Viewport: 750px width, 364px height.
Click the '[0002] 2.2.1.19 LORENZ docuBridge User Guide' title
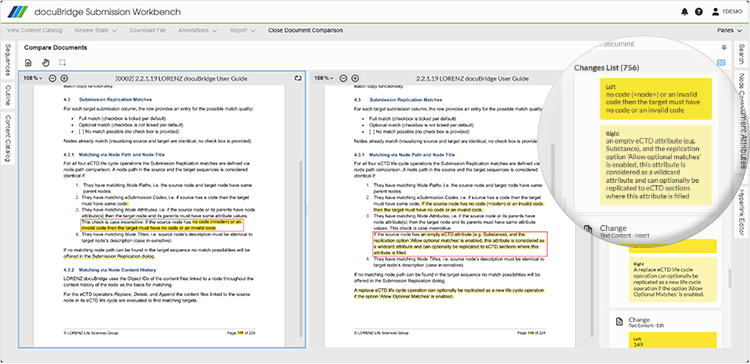click(x=181, y=78)
